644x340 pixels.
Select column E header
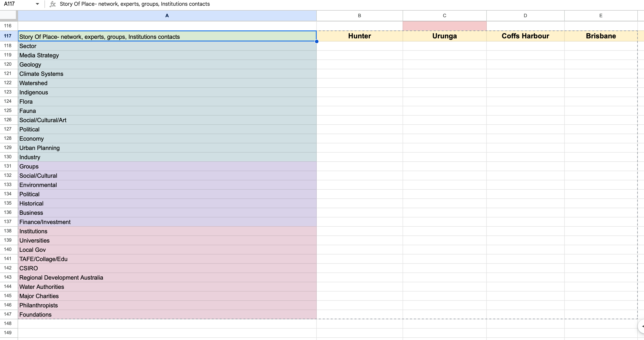[x=600, y=15]
